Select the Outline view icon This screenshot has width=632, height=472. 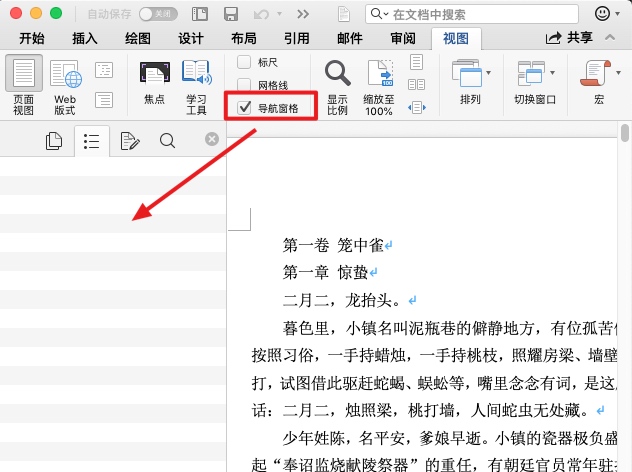point(104,70)
